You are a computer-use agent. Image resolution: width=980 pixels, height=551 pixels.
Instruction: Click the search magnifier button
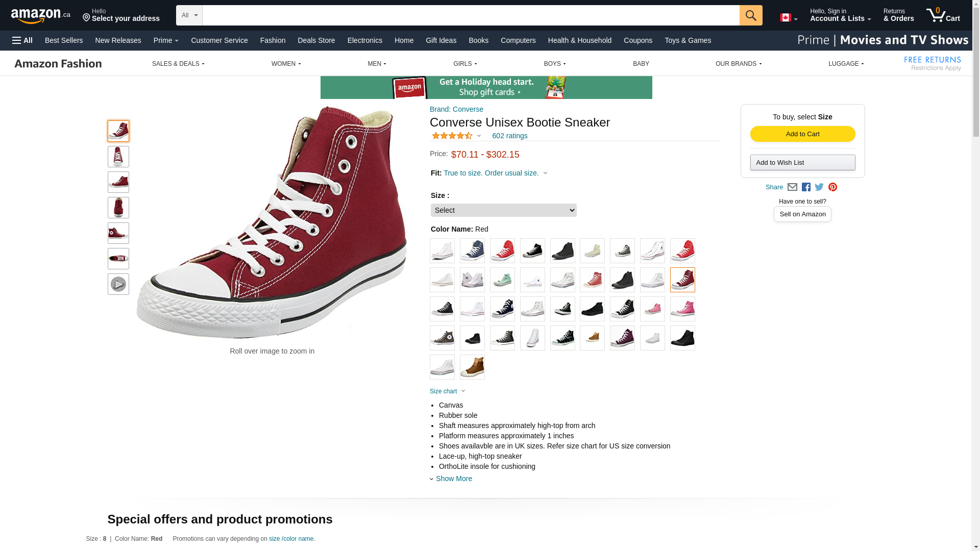(x=750, y=15)
